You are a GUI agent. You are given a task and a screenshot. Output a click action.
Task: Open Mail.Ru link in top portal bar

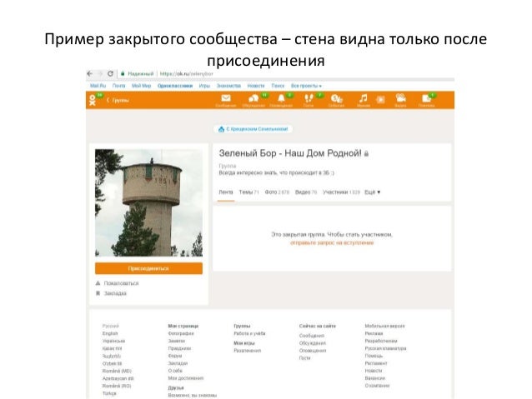coord(98,86)
